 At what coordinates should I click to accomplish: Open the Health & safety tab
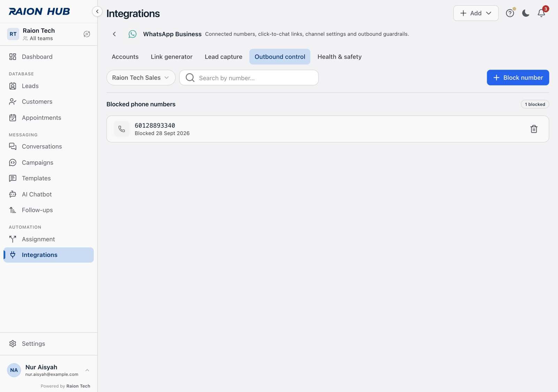click(x=339, y=57)
